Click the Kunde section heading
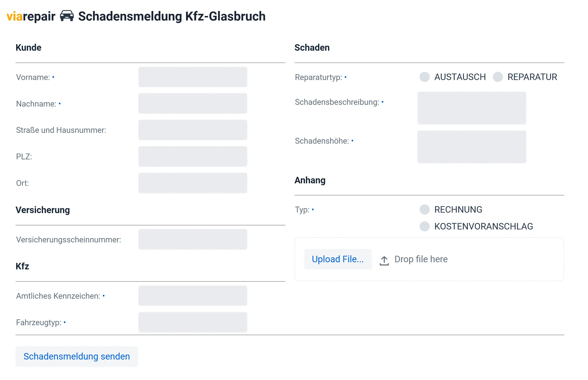The image size is (588, 380). (x=29, y=47)
